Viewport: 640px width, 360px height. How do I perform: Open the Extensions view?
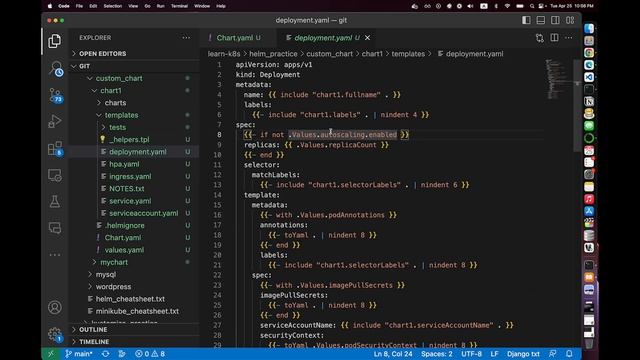click(x=55, y=149)
